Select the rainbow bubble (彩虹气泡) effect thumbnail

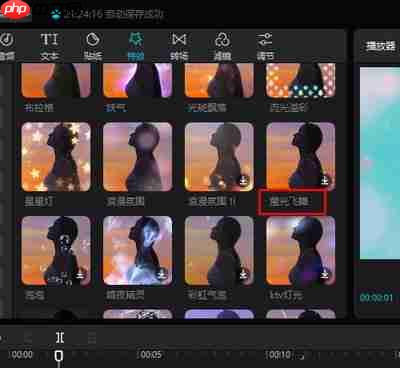[219, 251]
